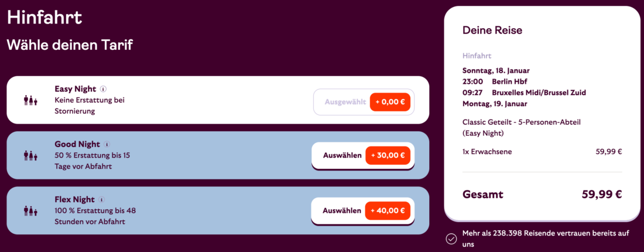Click the '+ 30,00 €' price badge
Image resolution: width=644 pixels, height=252 pixels.
pyautogui.click(x=388, y=156)
